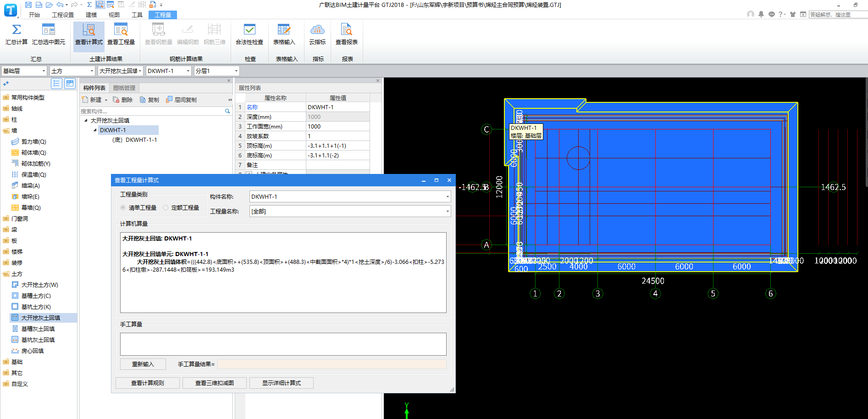Switch navigation tree to list view icon

[x=57, y=83]
